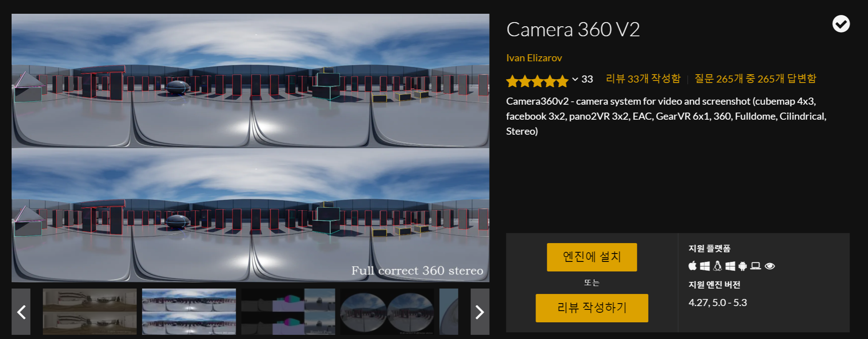Click the laptop platform icon
Screen dimensions: 868x339
pyautogui.click(x=756, y=266)
